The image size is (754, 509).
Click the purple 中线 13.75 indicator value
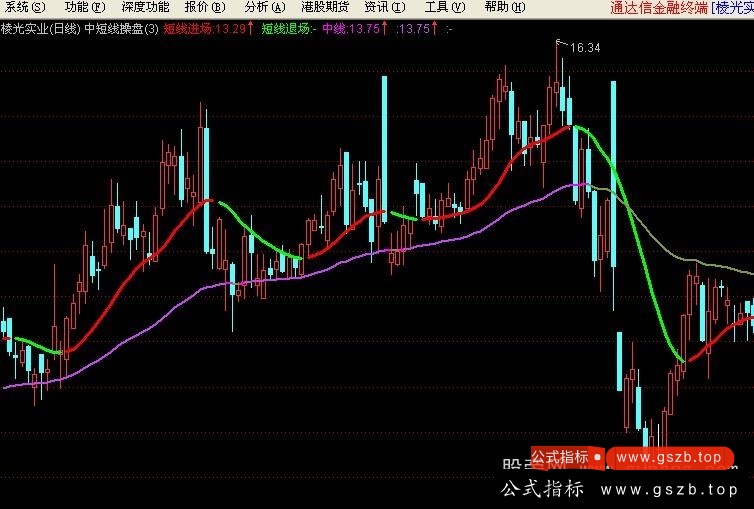coord(350,29)
